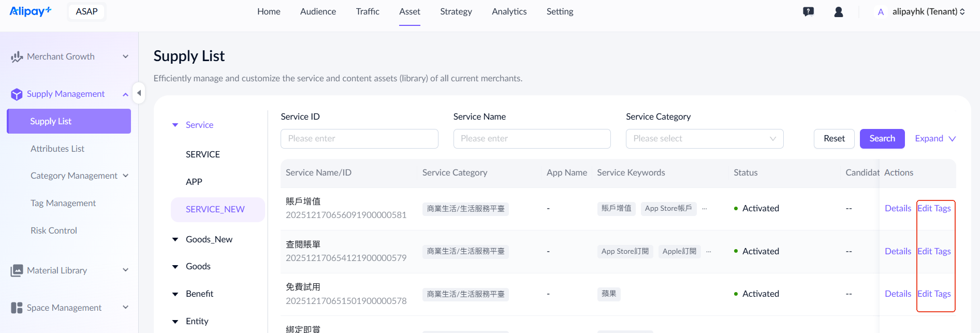
Task: Open the Strategy top menu
Action: (x=456, y=11)
